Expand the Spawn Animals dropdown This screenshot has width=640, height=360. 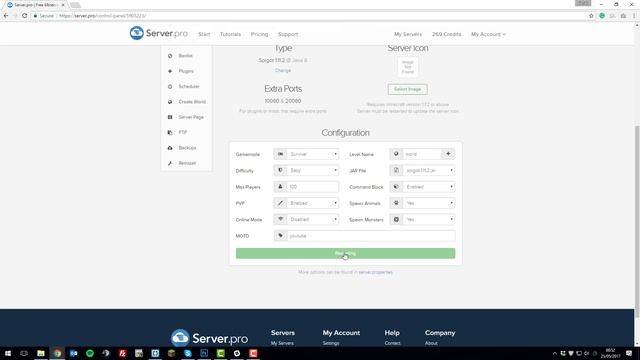pos(429,203)
